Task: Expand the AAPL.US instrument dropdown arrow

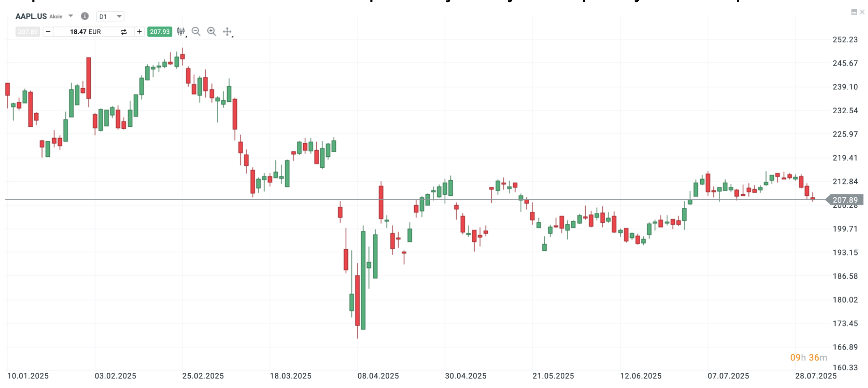Action: tap(71, 16)
